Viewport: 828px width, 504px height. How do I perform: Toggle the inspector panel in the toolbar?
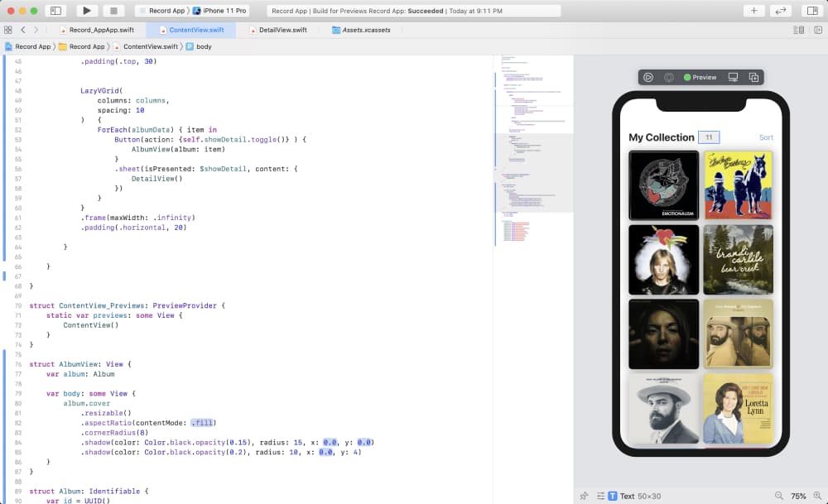tap(812, 11)
